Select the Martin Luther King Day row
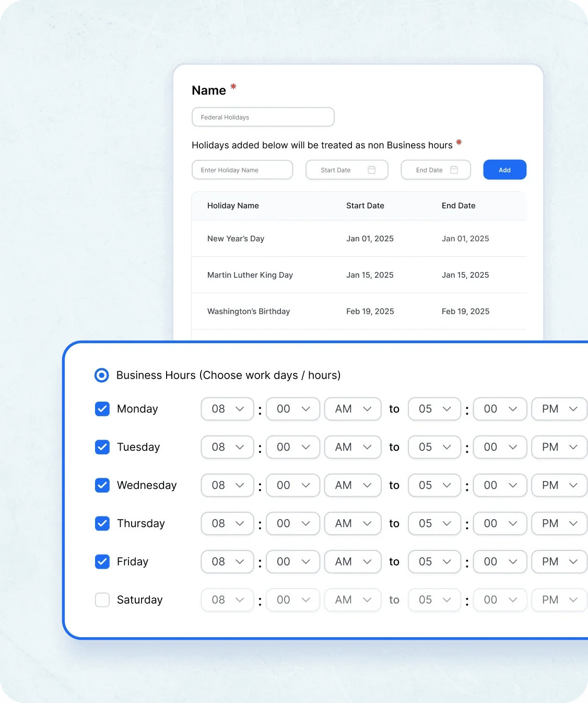 tap(359, 275)
